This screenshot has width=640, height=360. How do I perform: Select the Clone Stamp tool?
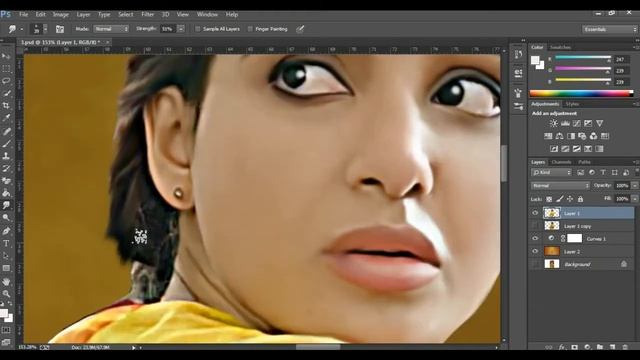[6, 156]
